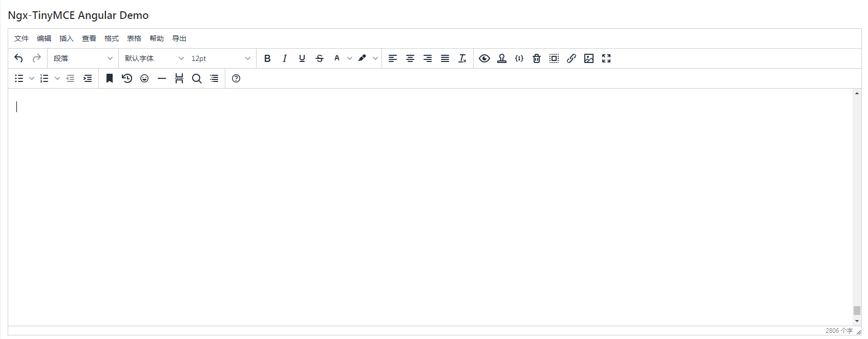The height and width of the screenshot is (339, 868).
Task: Click the Ngx-TinyMCE Angular Demo heading
Action: 78,15
